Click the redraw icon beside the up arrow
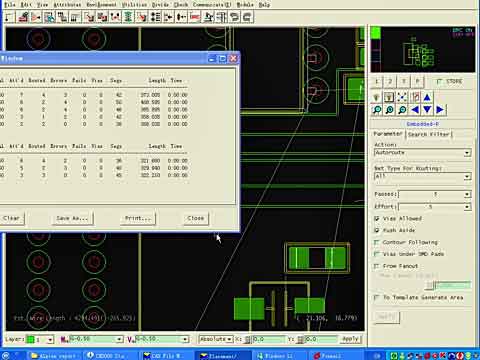Viewport: 480px width, 360px height. point(415,97)
